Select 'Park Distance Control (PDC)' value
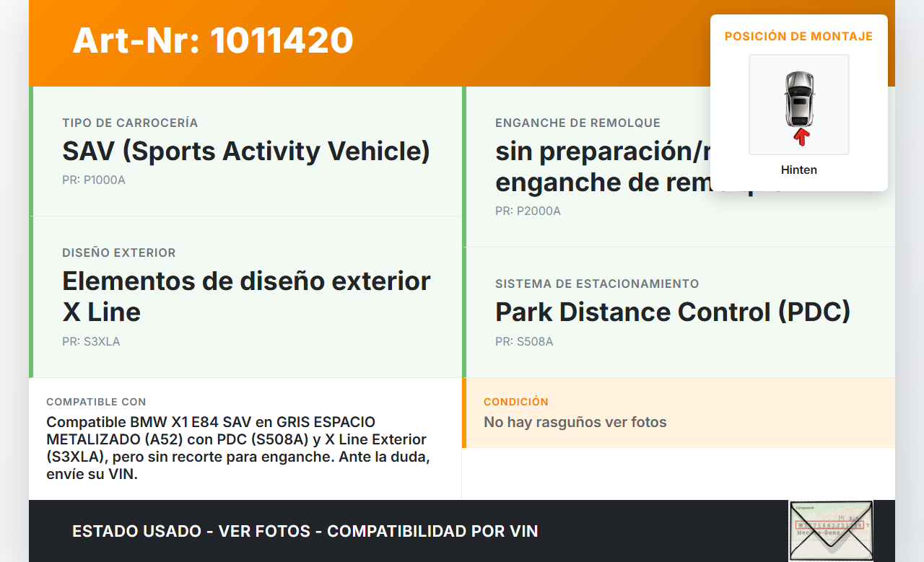 673,312
